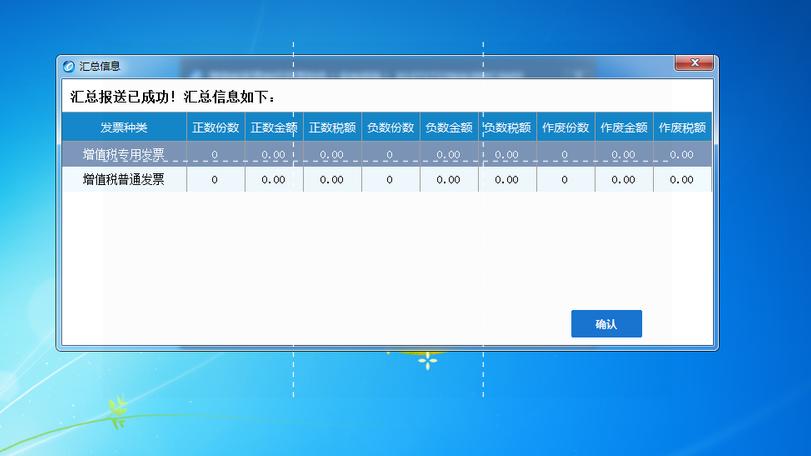
Task: Click the 作废金额 column header
Action: pos(624,127)
